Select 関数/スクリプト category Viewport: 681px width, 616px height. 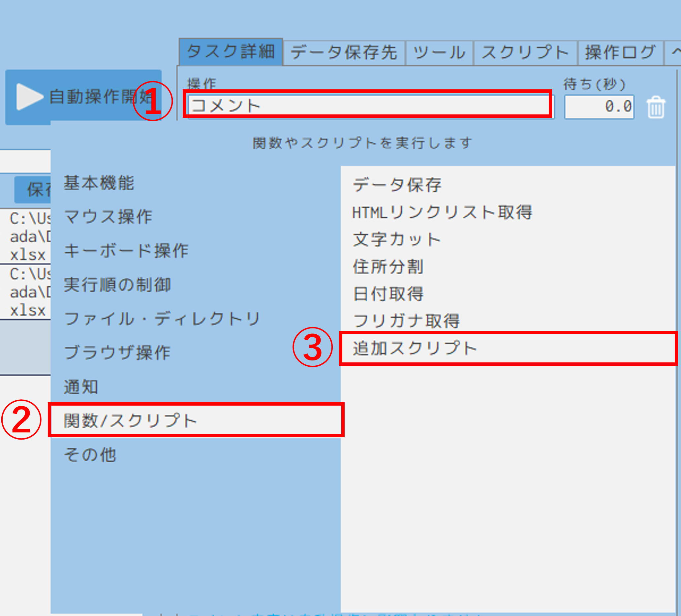(130, 421)
